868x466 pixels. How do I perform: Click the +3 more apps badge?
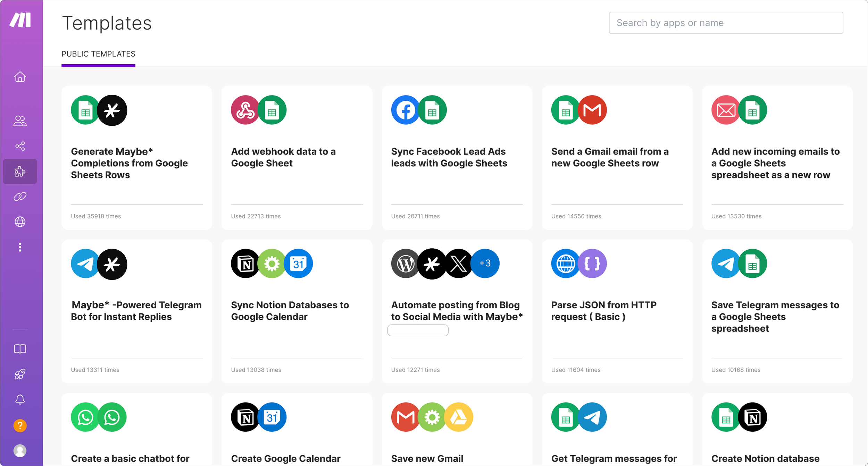[x=485, y=263]
